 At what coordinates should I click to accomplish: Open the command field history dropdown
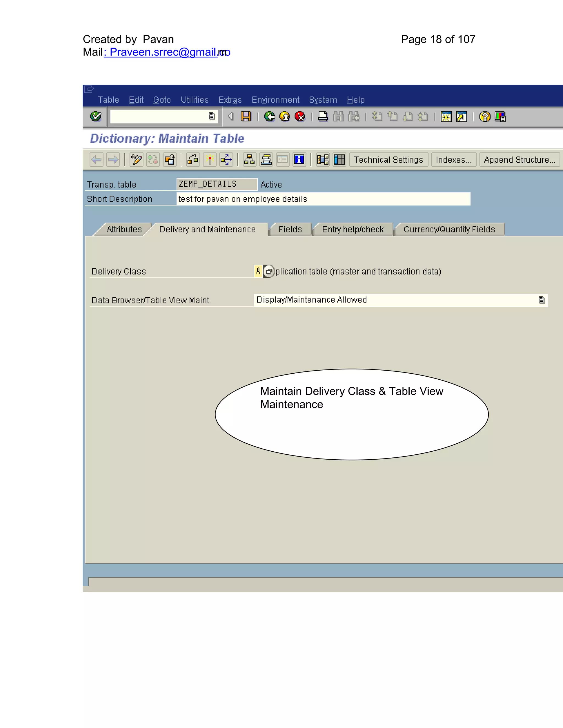(212, 116)
